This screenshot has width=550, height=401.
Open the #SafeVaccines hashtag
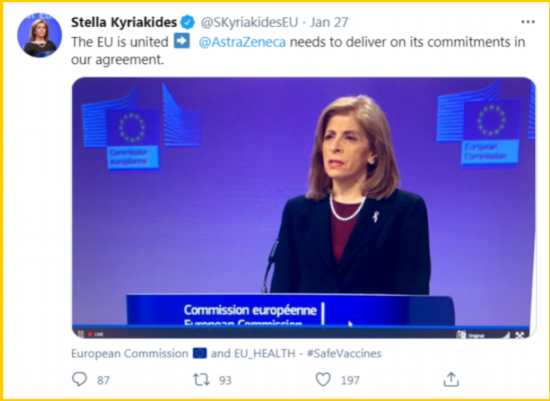(x=344, y=353)
